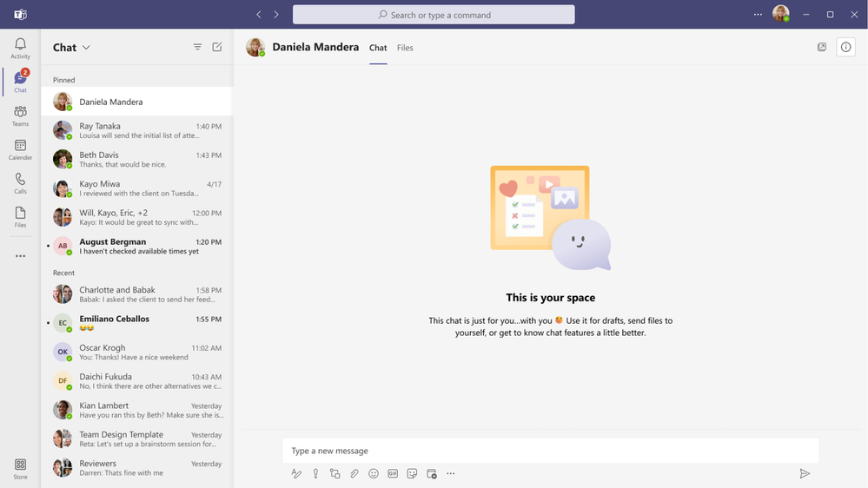Click Daniela Mandera name in header
868x488 pixels.
click(315, 47)
